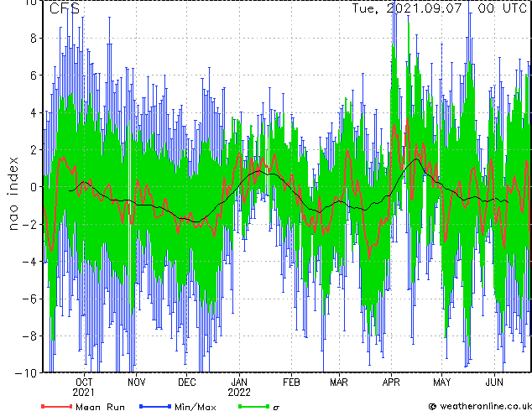Select the JAN 2022 axis label
This screenshot has width=532, height=411.
[x=239, y=388]
